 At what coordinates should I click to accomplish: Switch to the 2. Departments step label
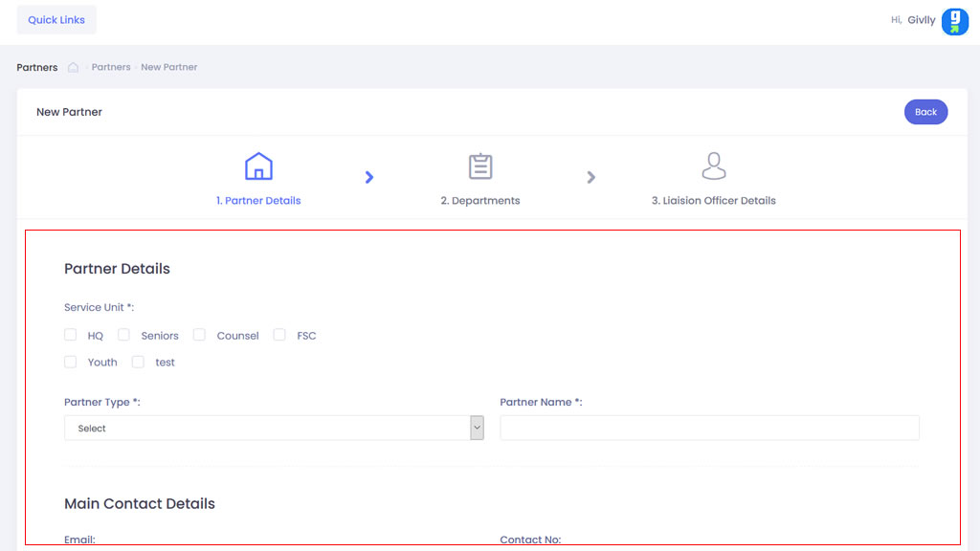point(480,201)
